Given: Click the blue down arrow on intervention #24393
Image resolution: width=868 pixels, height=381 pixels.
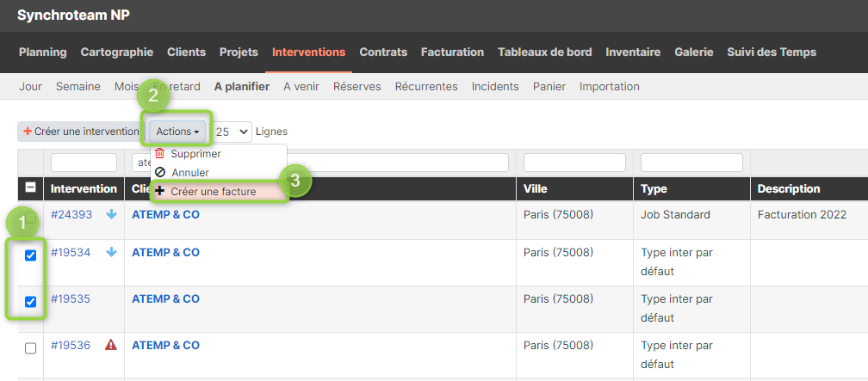Looking at the screenshot, I should 111,214.
